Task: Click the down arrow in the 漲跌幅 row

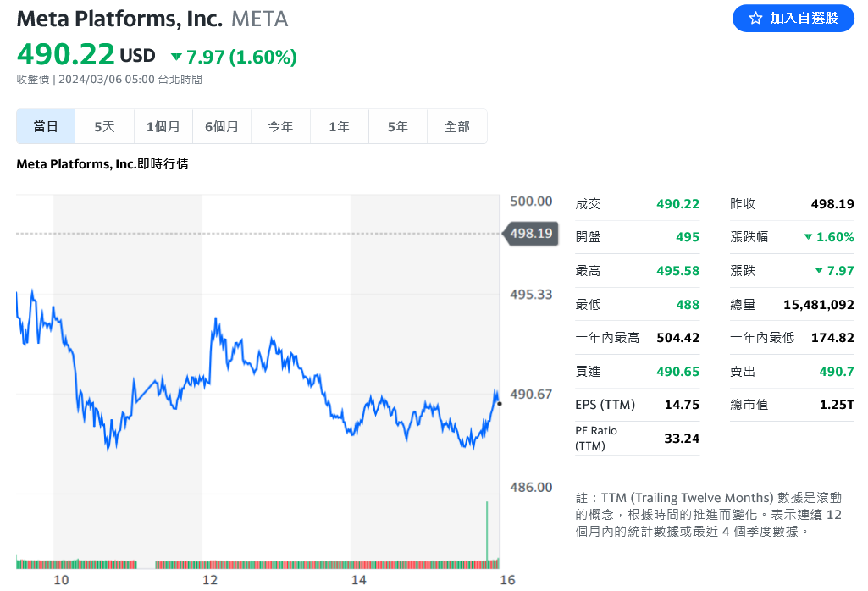Action: coord(808,237)
